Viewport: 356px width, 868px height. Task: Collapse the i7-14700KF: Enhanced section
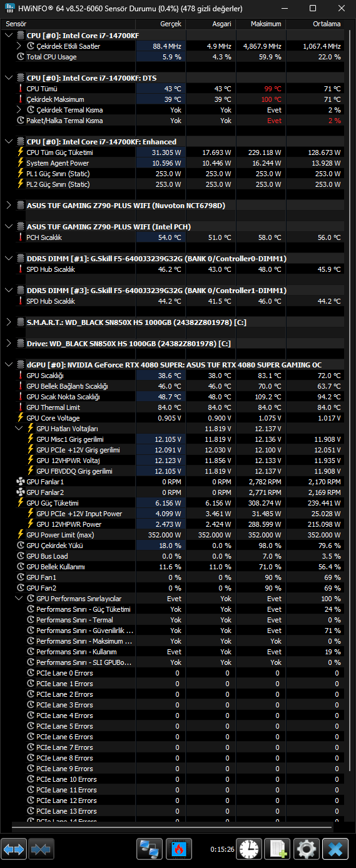point(8,142)
